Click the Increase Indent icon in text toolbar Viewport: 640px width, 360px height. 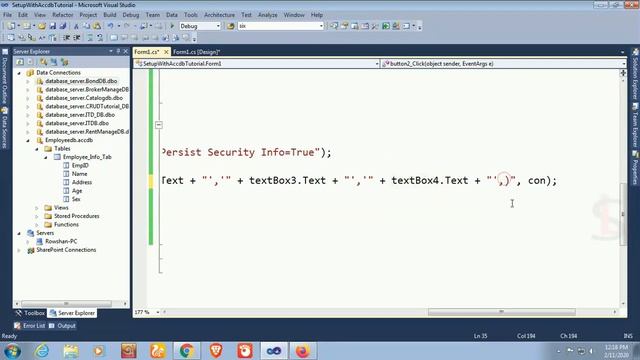(x=76, y=38)
